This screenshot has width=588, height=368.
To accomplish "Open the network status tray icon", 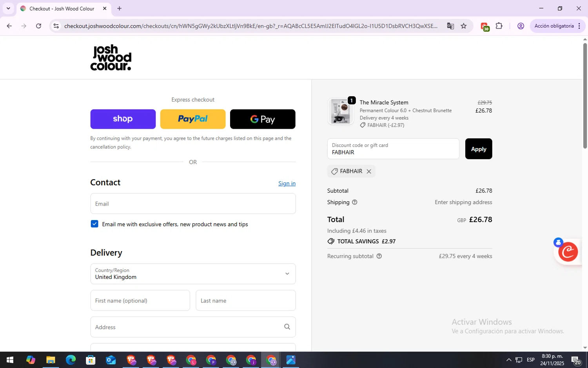I will (519, 360).
